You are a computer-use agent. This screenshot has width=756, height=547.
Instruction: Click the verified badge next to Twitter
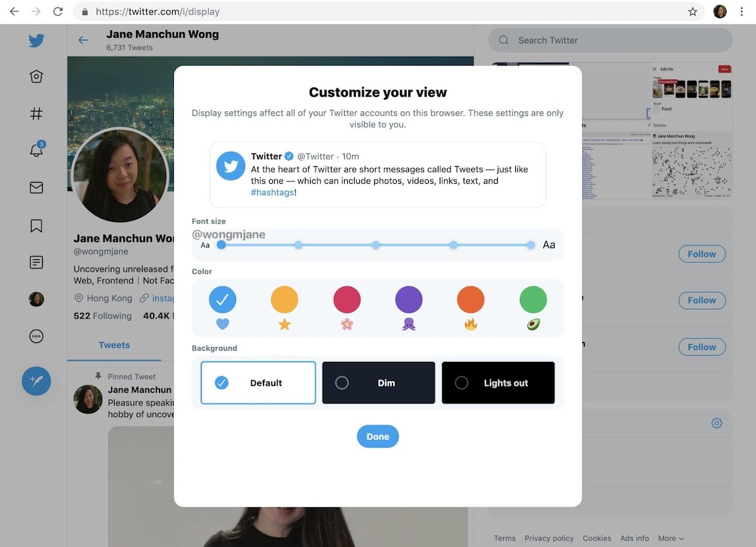(289, 156)
